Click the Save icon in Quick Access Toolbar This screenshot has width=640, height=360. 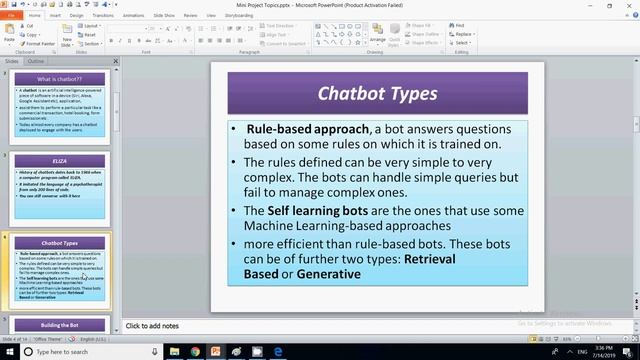(x=14, y=4)
